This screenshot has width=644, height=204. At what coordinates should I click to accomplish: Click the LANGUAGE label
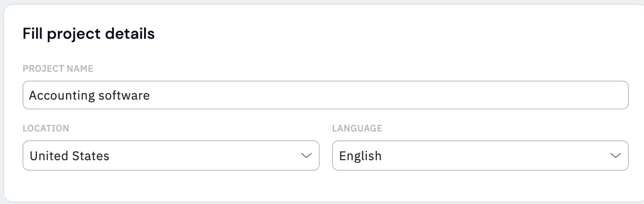coord(357,129)
